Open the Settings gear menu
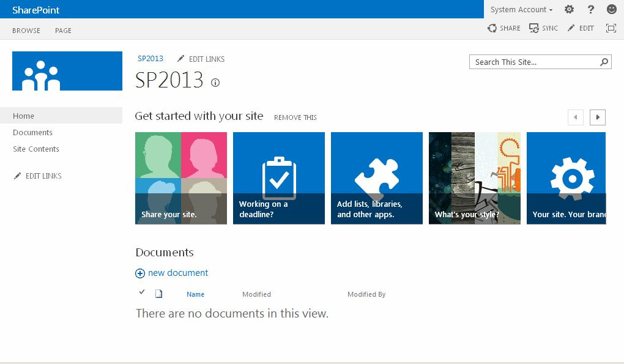Viewport: 624px width, 364px height. (568, 9)
